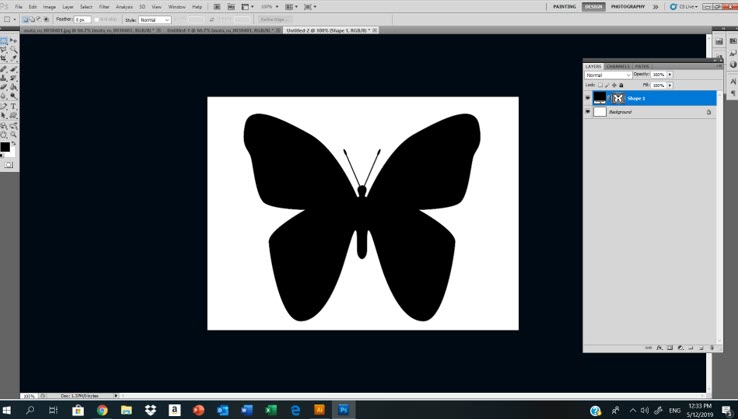Toggle lock all padlock icon
This screenshot has width=738, height=419.
pos(621,85)
